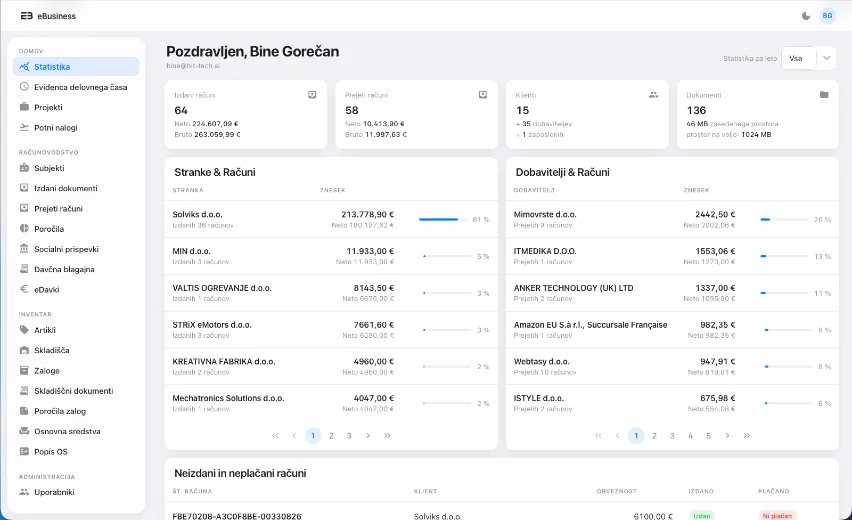
Task: Click the people icon beside Uporabniki
Action: (24, 492)
